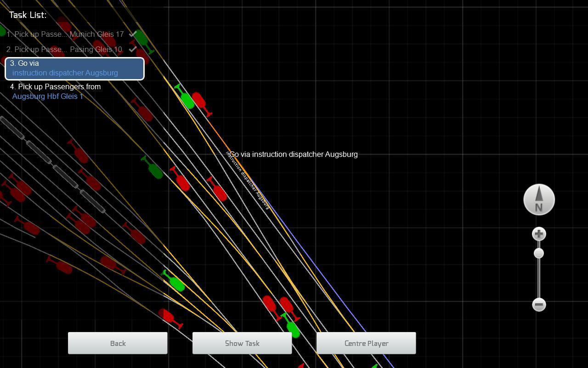The image size is (588, 368).
Task: Click green signal just above Show Task button
Action: 175,282
